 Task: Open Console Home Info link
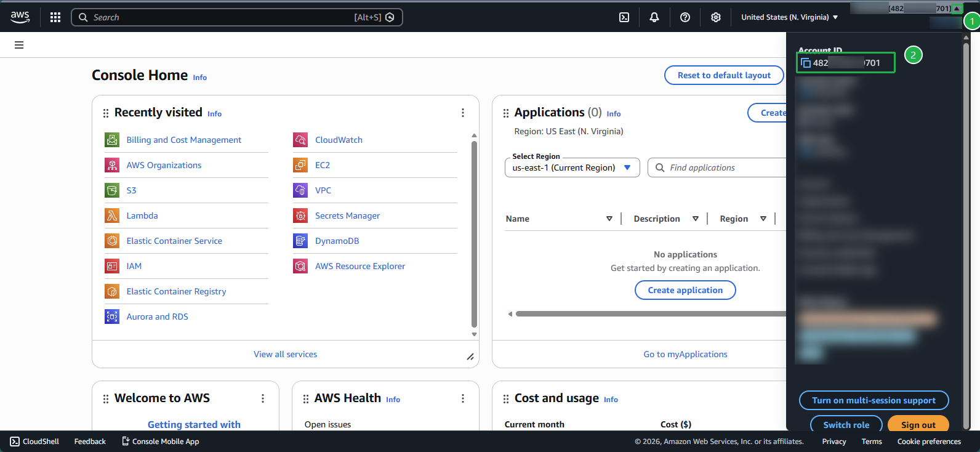(x=200, y=78)
